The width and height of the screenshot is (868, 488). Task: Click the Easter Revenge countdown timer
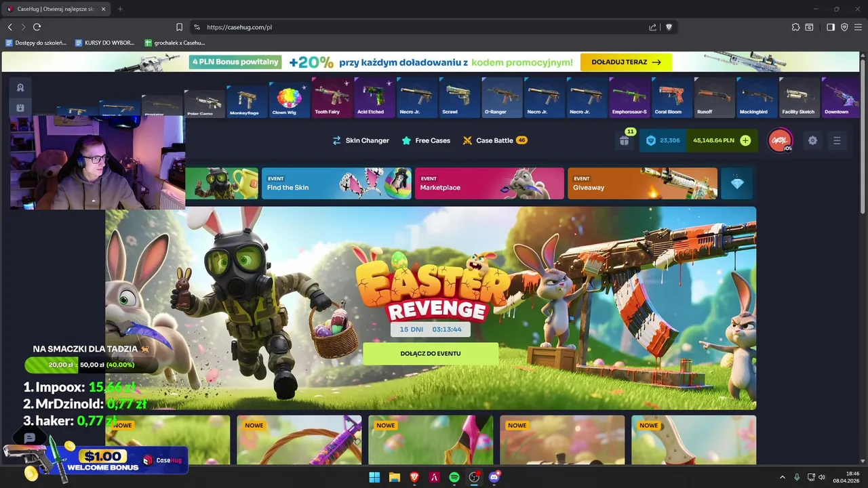coord(431,329)
